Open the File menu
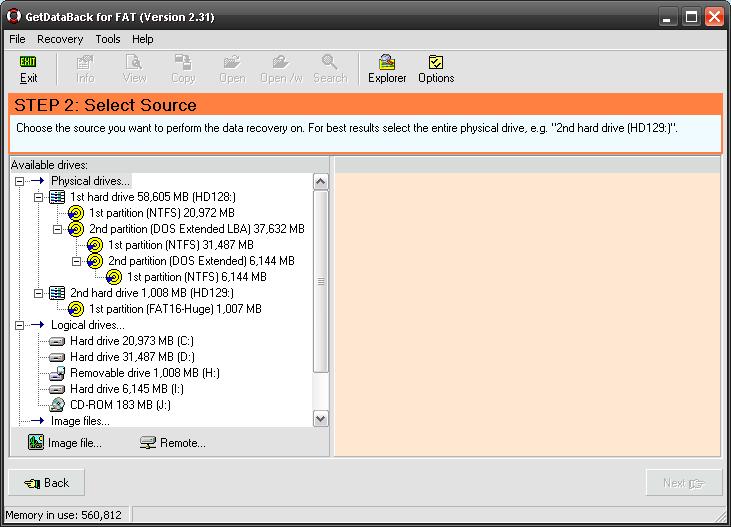The height and width of the screenshot is (527, 731). point(17,39)
